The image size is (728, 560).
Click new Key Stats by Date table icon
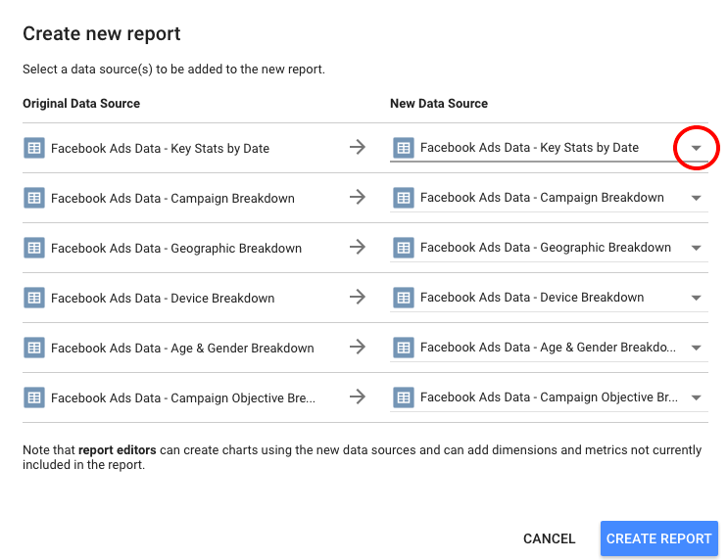[x=404, y=148]
